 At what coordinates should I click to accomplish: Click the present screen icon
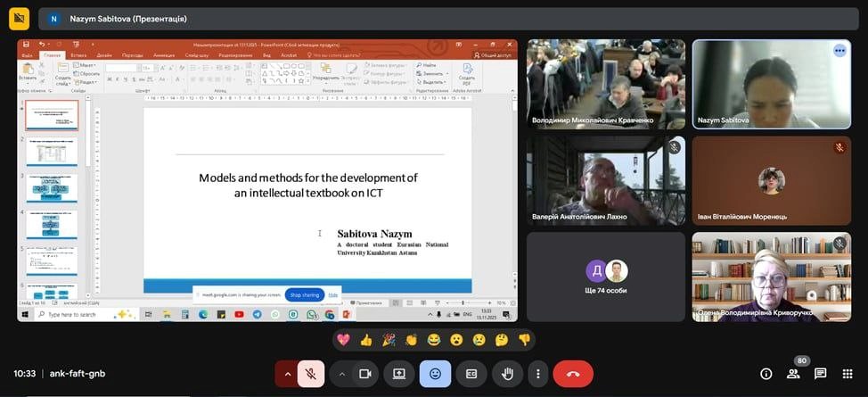pos(398,374)
